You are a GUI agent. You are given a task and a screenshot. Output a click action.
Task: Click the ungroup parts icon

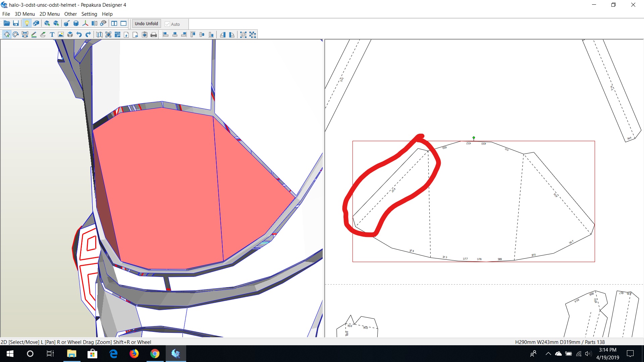point(253,35)
